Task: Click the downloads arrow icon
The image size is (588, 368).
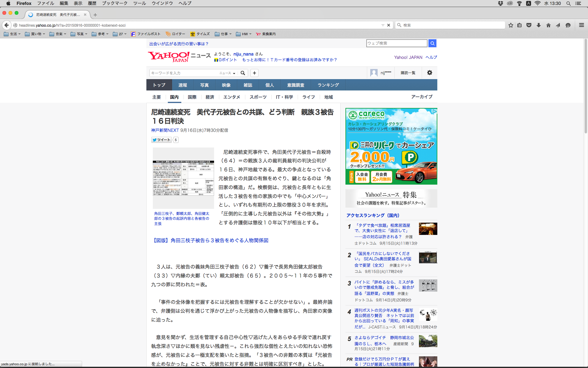Action: pos(538,25)
